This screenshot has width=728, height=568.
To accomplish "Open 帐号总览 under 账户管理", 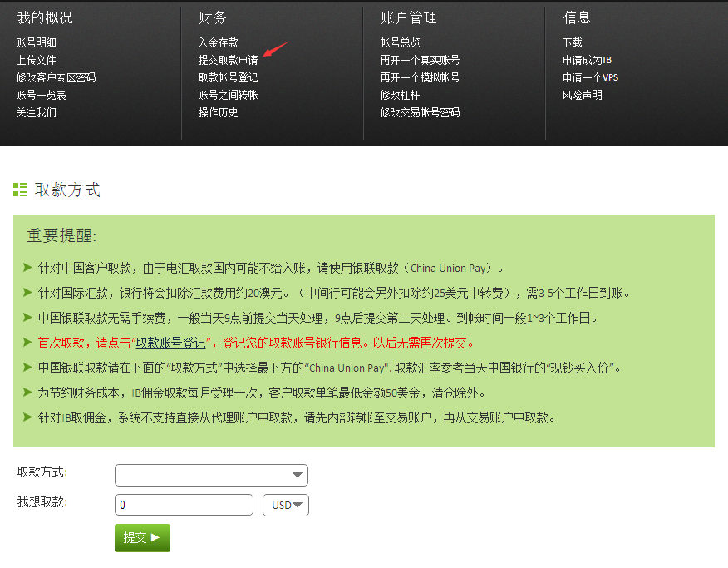I will tap(400, 42).
